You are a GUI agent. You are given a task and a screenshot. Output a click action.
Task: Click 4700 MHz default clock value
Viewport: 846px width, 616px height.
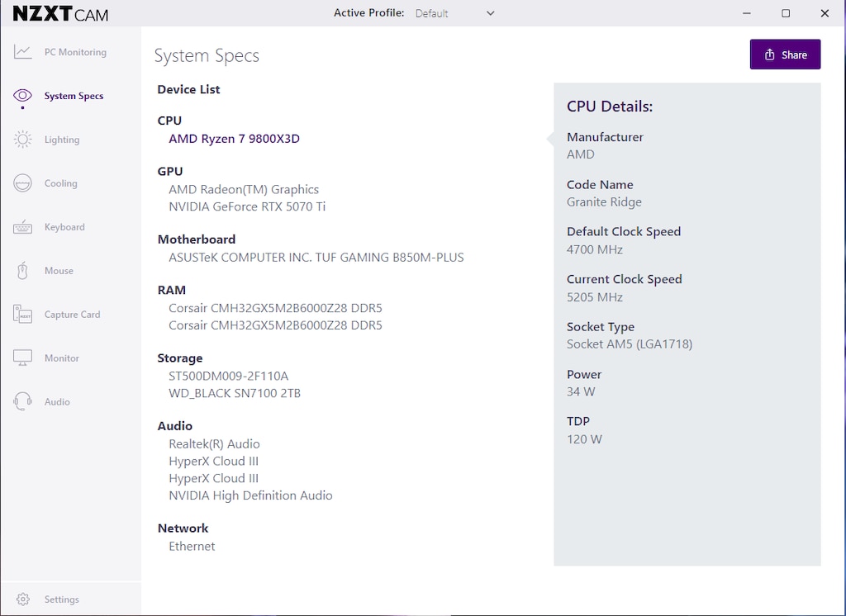(595, 249)
